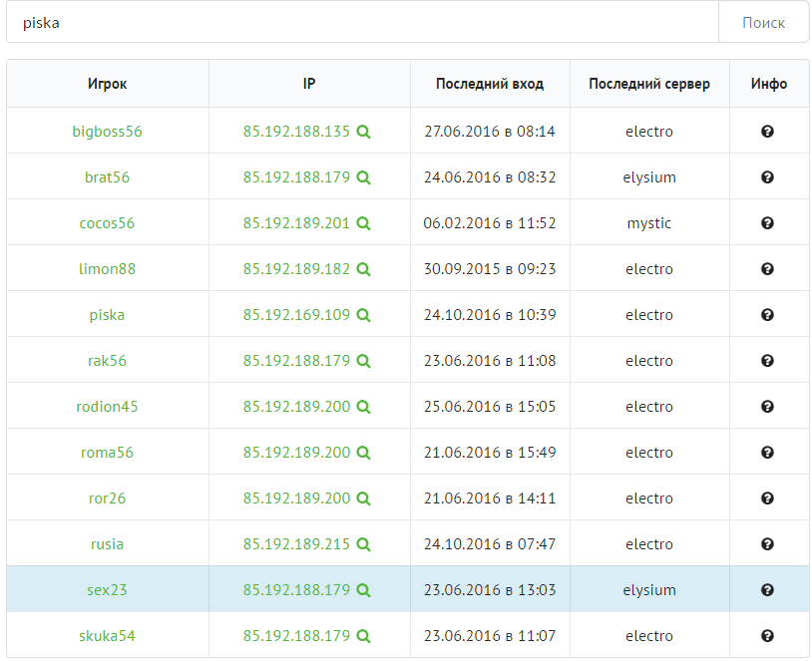Open the rodion45 player link
This screenshot has width=812, height=661.
click(x=107, y=407)
